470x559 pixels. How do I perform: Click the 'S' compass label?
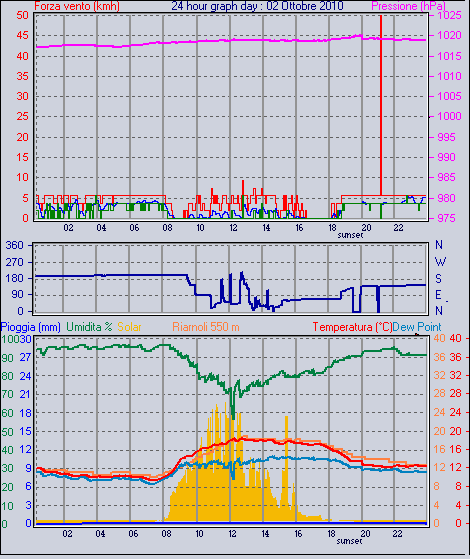click(439, 278)
